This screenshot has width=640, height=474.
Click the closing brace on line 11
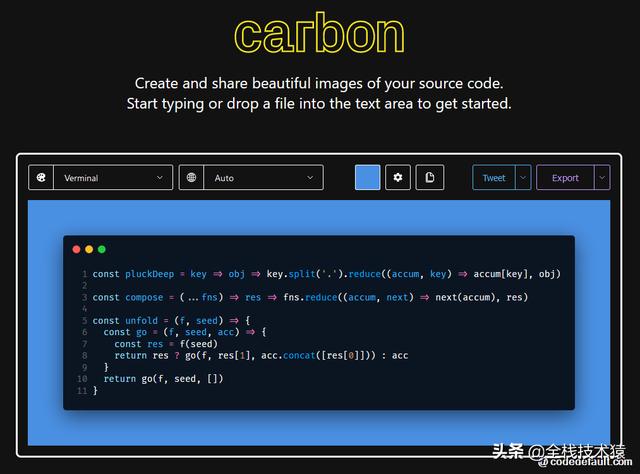(95, 391)
